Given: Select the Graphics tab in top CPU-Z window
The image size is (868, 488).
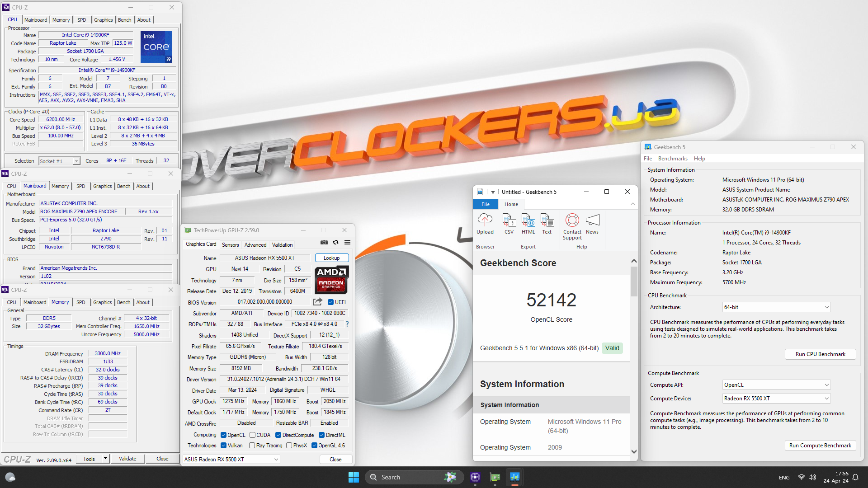Looking at the screenshot, I should [x=103, y=20].
